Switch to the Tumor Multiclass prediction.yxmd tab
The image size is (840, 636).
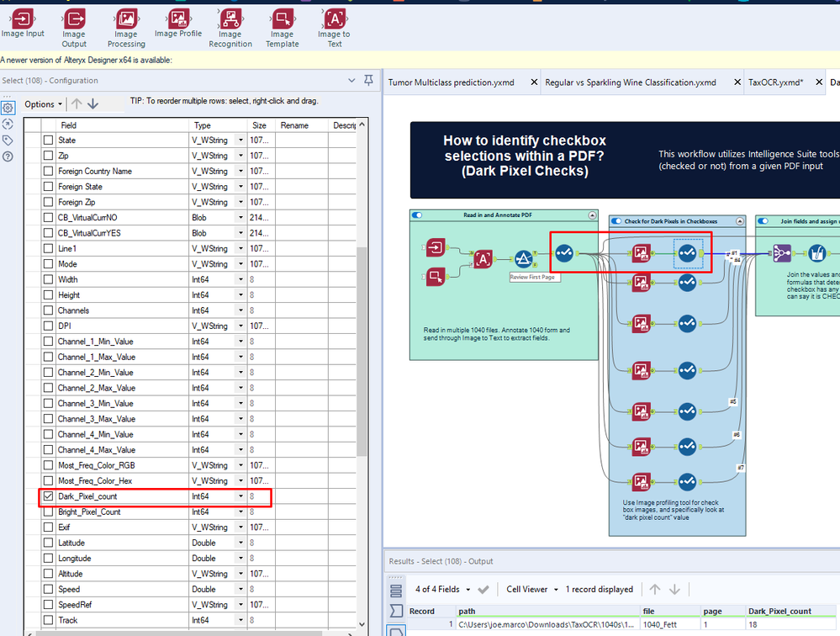[x=451, y=82]
